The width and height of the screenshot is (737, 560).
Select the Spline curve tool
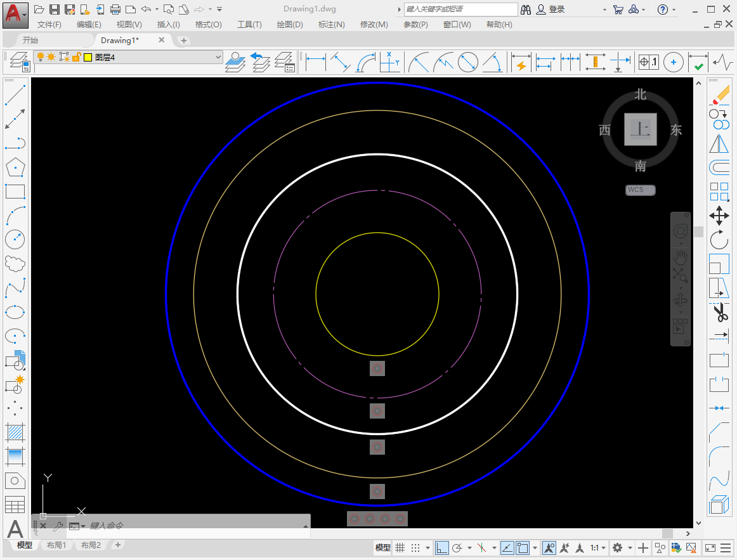point(15,287)
